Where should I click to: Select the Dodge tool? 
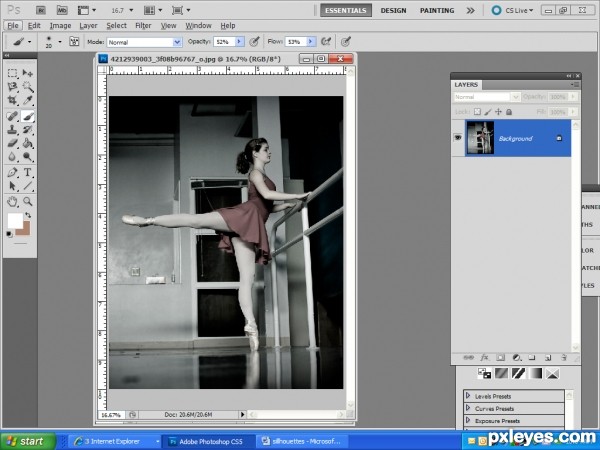(x=28, y=157)
